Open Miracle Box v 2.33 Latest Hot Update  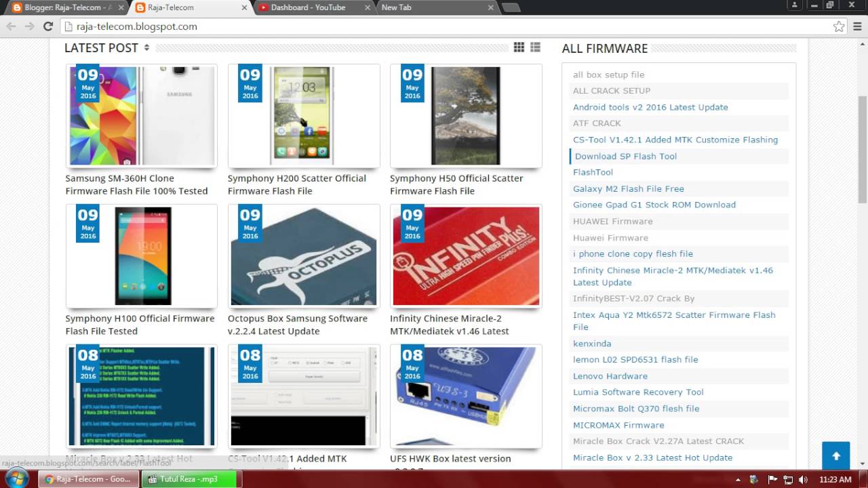pyautogui.click(x=652, y=457)
